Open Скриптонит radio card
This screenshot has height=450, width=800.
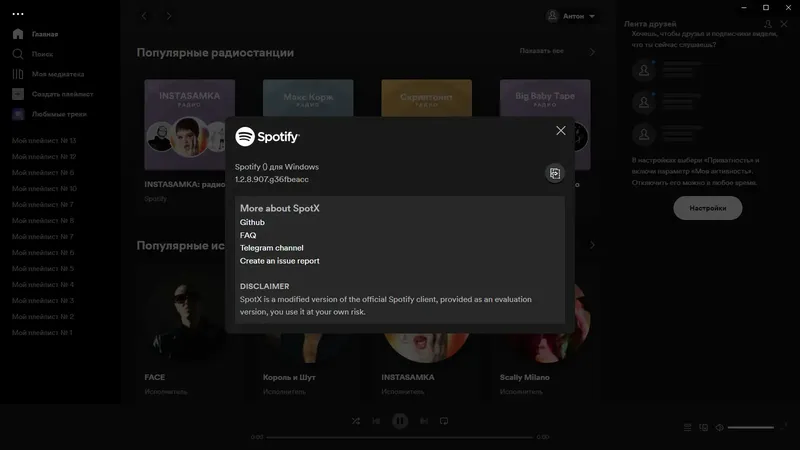427,97
